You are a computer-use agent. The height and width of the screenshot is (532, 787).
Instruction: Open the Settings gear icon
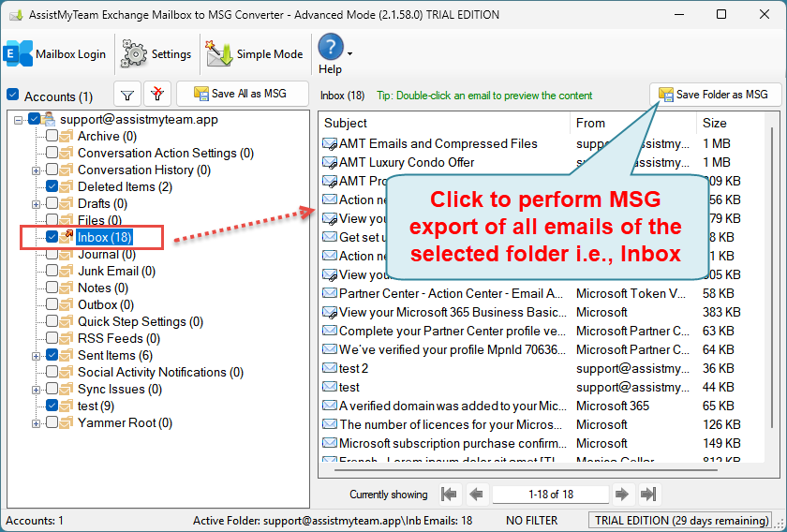(133, 53)
